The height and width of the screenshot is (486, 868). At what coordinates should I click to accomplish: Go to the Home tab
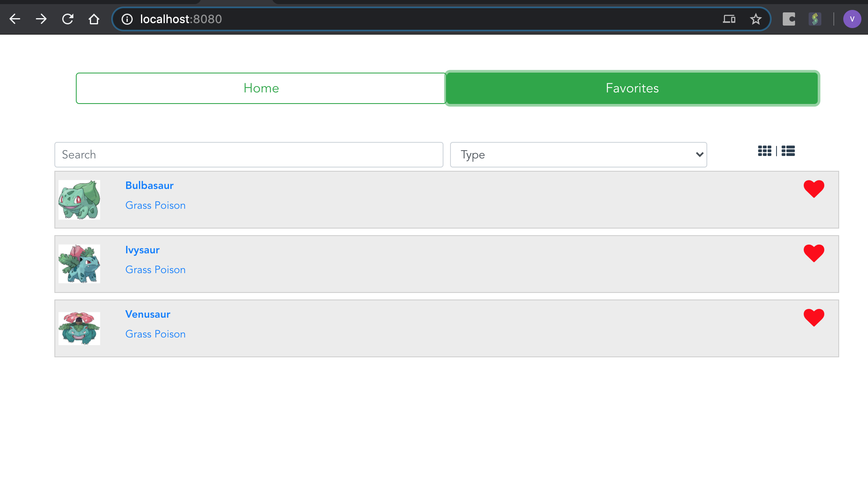point(261,88)
